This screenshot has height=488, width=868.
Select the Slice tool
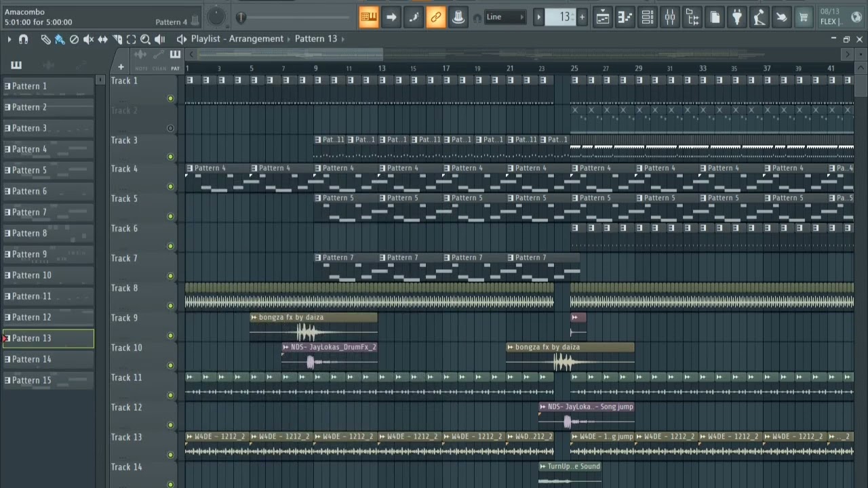click(x=117, y=39)
